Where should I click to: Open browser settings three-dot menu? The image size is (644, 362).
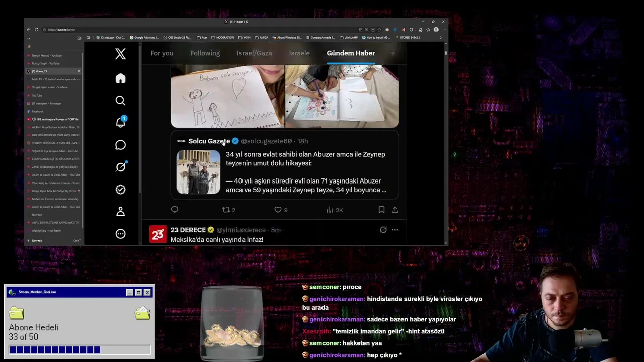[x=443, y=30]
